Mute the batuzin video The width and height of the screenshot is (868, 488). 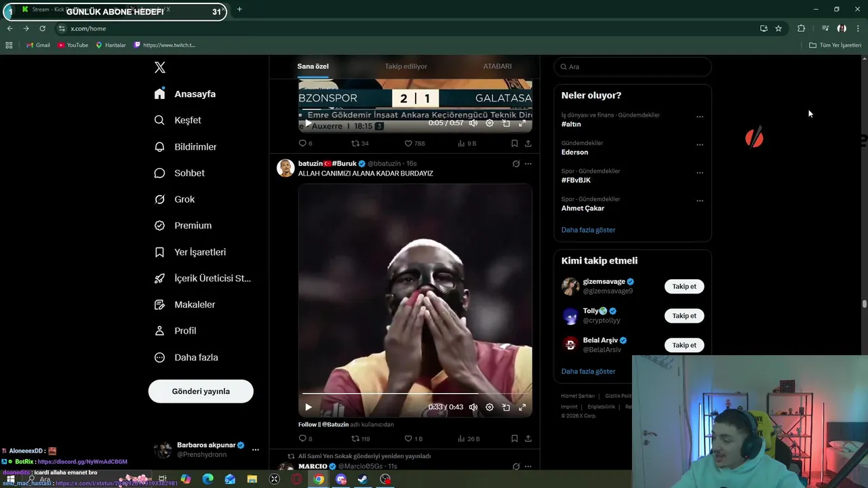click(x=473, y=407)
